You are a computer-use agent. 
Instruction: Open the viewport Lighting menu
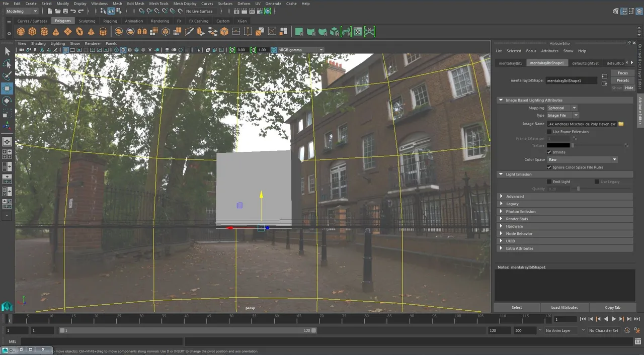[58, 44]
